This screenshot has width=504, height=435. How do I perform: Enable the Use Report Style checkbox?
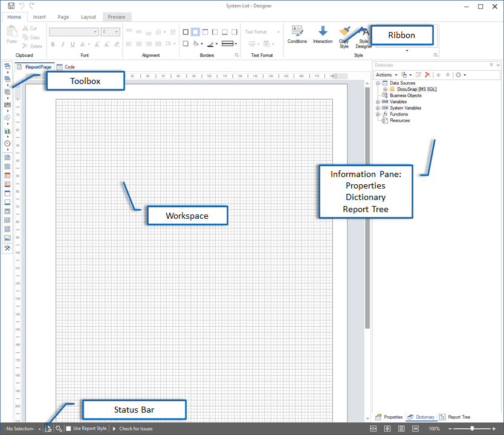(x=69, y=428)
